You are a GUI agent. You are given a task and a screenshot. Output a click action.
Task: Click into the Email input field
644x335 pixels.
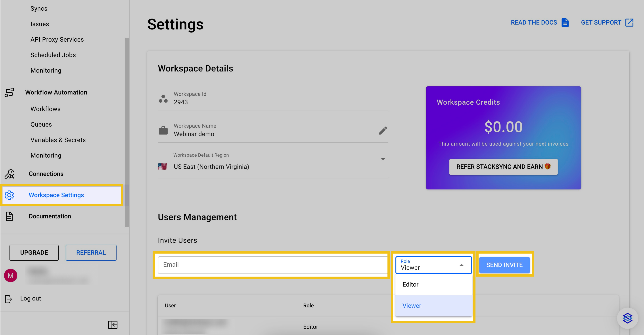pos(272,265)
